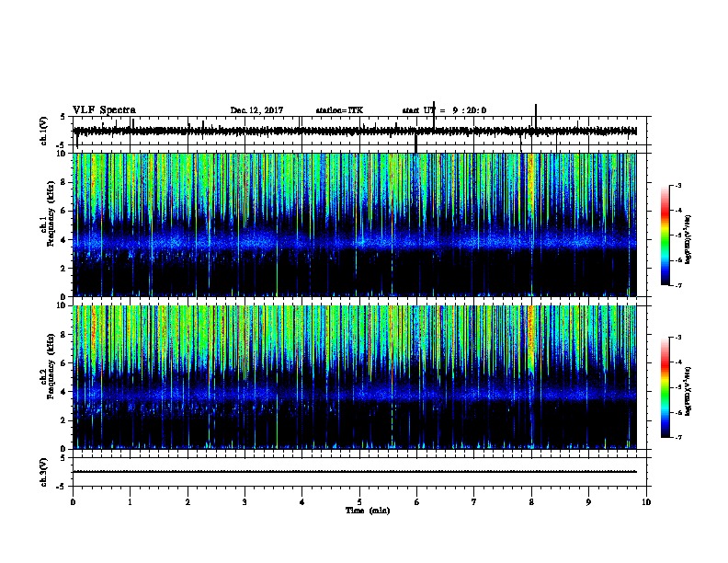This screenshot has height=563, width=728.
Task: Click the "-3" label on ch.2 colorbar
Action: (677, 338)
